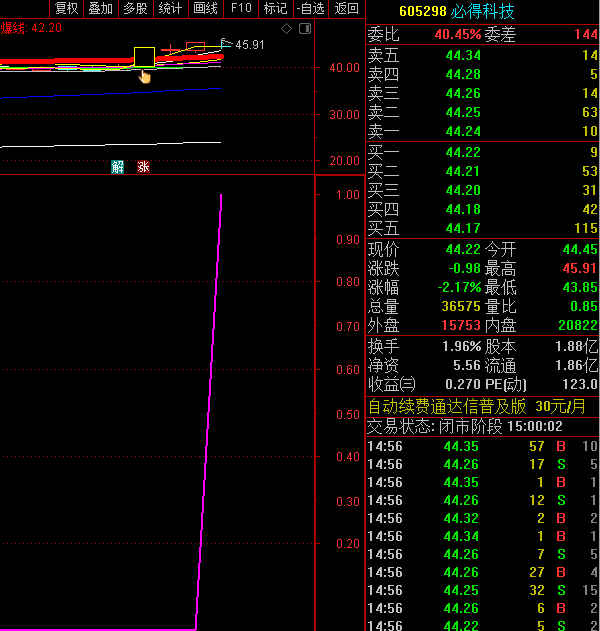
Task: Click the 返回 back button
Action: coord(346,9)
